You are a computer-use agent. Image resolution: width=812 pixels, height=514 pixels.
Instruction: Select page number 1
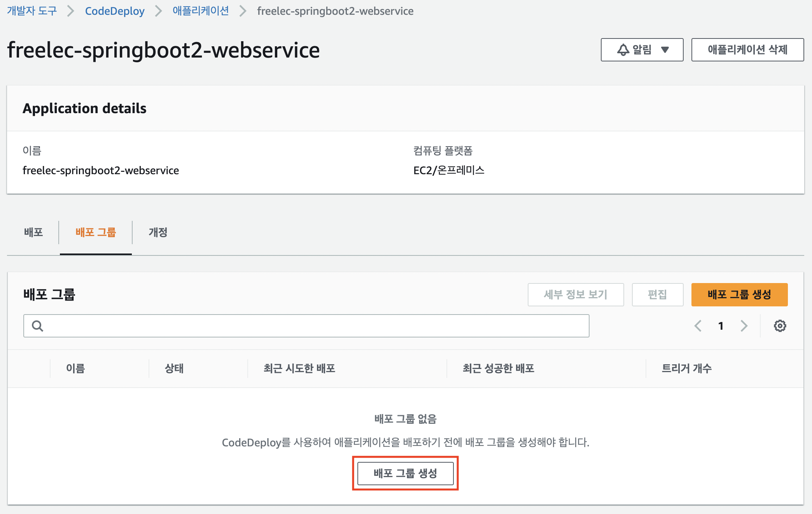[x=721, y=326]
